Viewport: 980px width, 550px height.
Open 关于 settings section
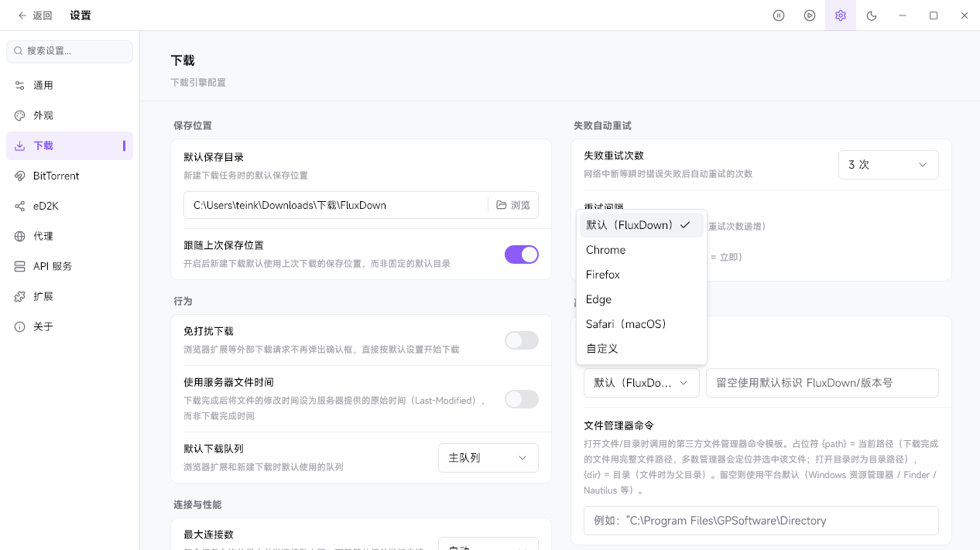pyautogui.click(x=70, y=326)
